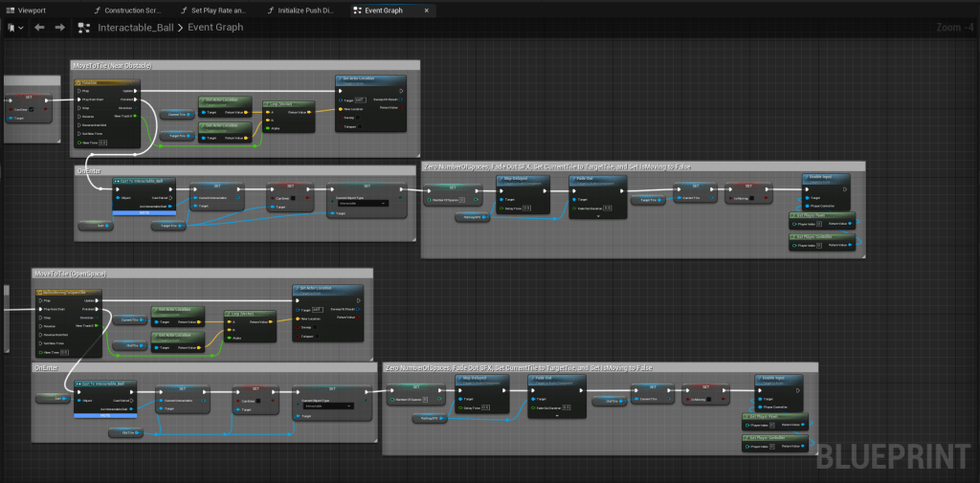This screenshot has height=483, width=980.
Task: Click New Time input on top Timeline node
Action: point(102,142)
